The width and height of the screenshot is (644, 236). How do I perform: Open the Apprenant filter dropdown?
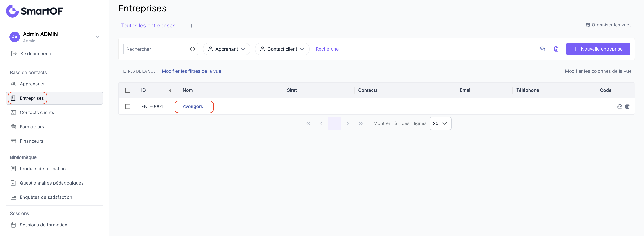(x=227, y=49)
